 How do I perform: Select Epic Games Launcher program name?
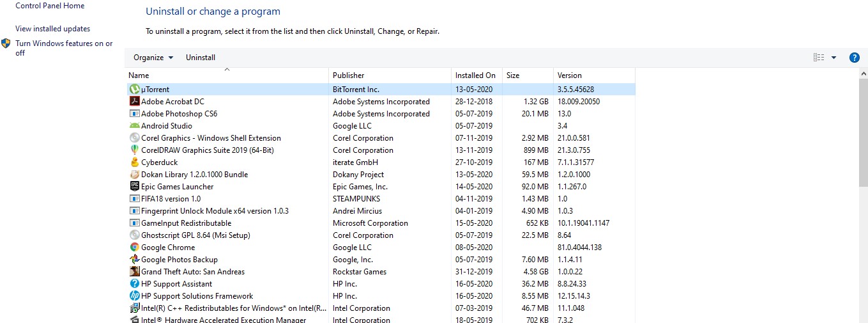(x=178, y=187)
